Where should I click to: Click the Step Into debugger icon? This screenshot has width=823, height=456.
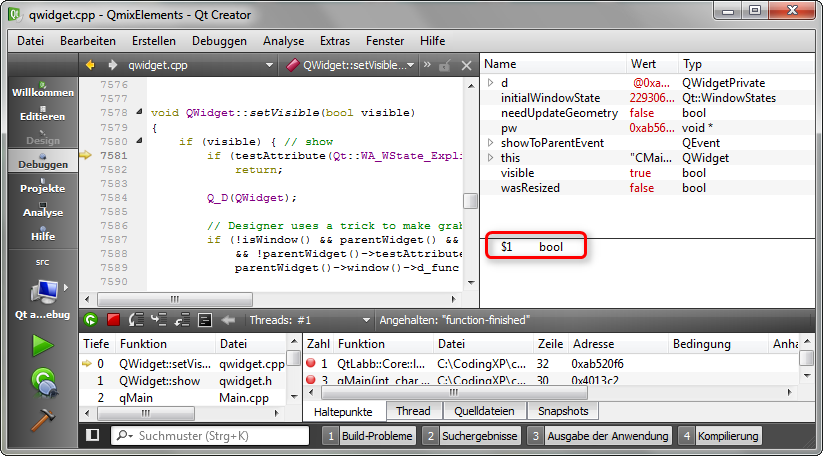click(x=158, y=320)
